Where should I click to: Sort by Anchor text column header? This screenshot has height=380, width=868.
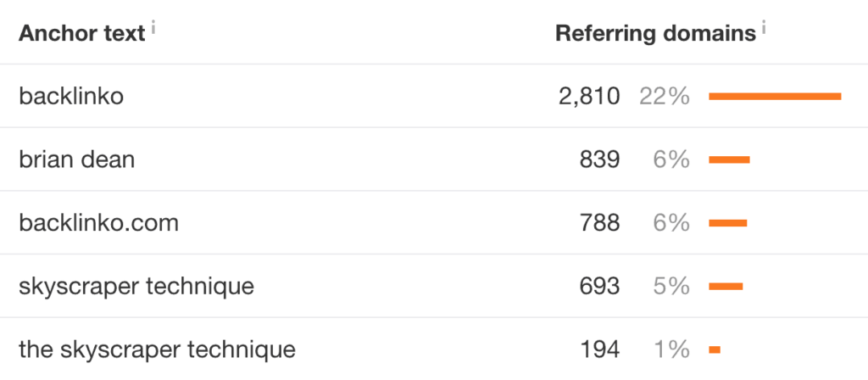click(x=81, y=34)
